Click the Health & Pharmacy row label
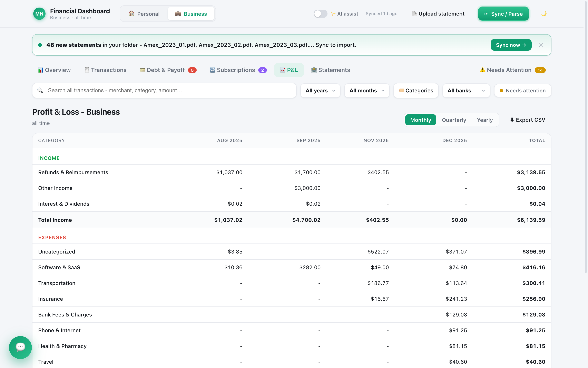 (62, 346)
